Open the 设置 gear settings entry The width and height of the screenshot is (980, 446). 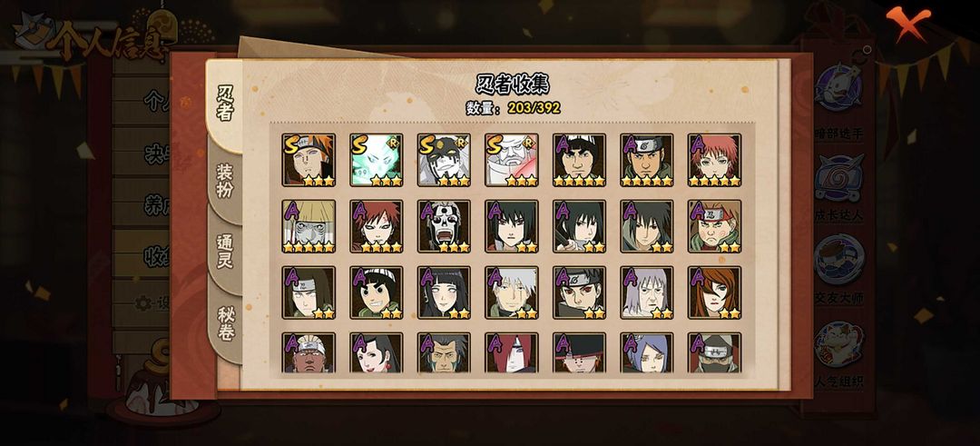point(152,303)
